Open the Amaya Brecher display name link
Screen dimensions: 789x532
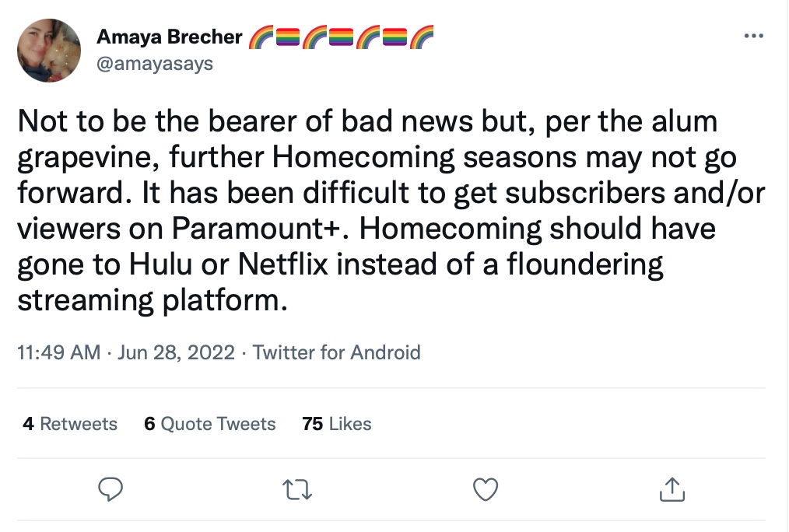[x=169, y=37]
